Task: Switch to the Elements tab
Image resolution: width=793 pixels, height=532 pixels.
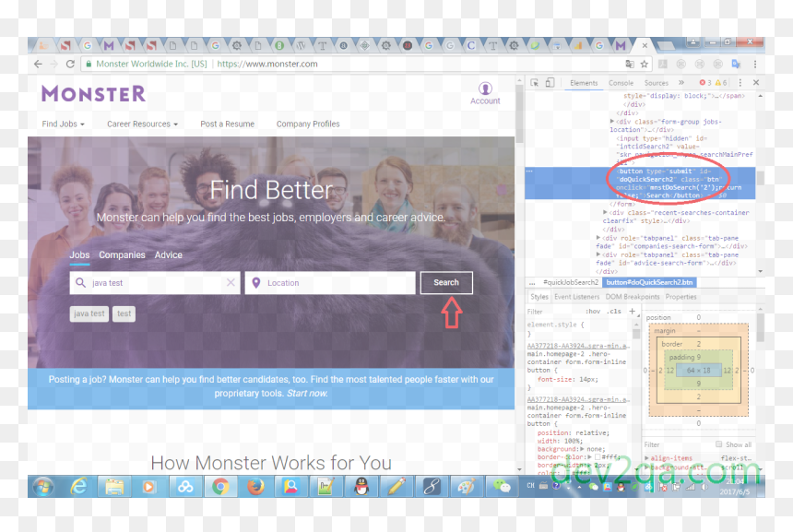Action: pos(584,83)
